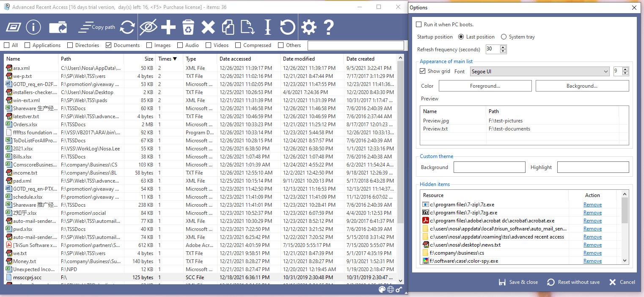Viewport: 644px width, 297px height.
Task: Click the plus add icon
Action: pyautogui.click(x=168, y=28)
